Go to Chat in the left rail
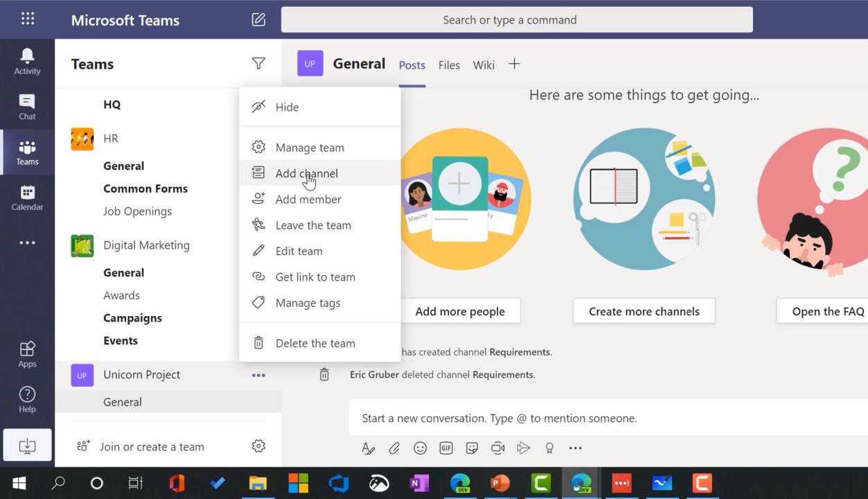The image size is (868, 499). (x=27, y=107)
